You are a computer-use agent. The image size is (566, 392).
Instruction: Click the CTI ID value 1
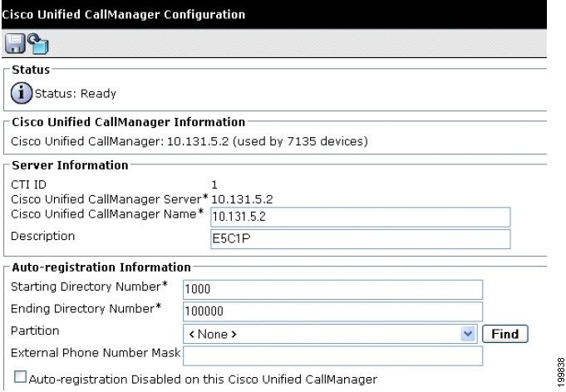point(214,184)
